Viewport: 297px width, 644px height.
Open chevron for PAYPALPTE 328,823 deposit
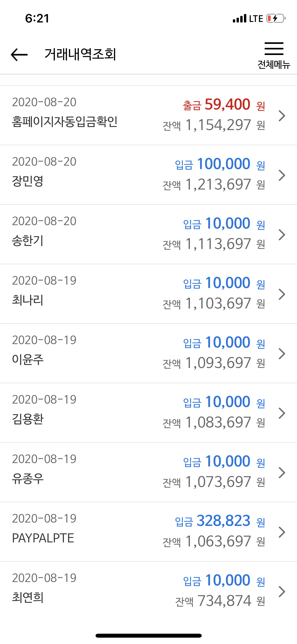282,532
